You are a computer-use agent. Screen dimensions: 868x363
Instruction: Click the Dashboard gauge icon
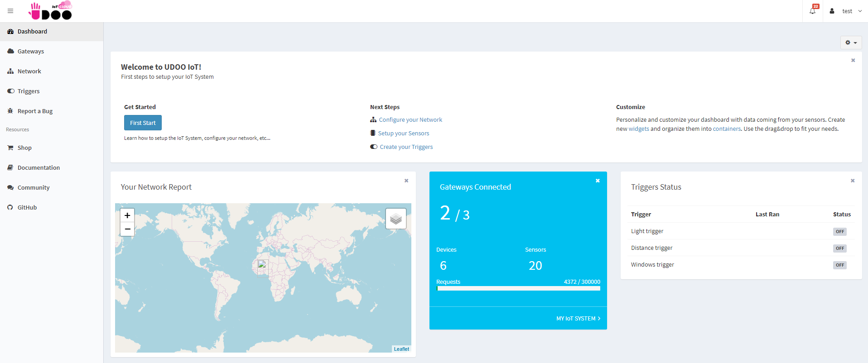(x=10, y=31)
